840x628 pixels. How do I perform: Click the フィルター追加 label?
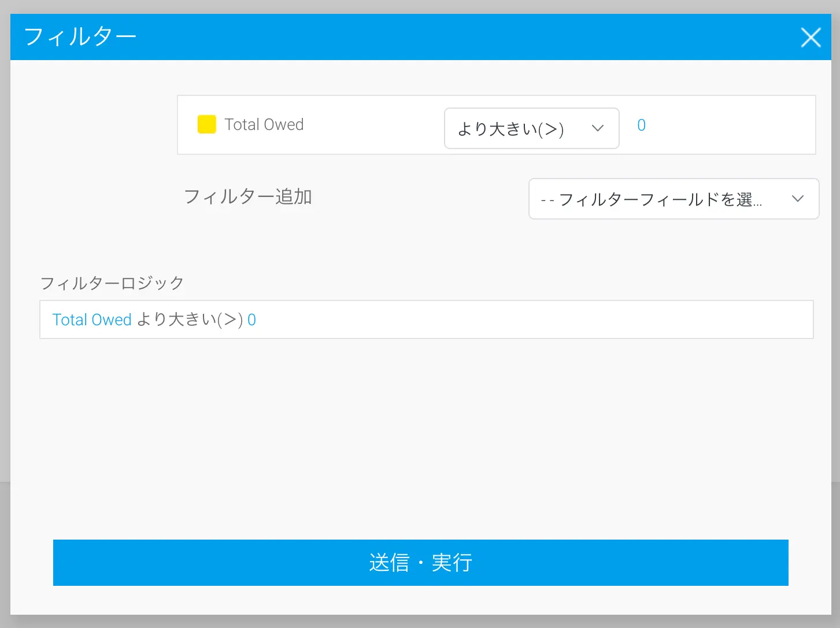pyautogui.click(x=247, y=197)
